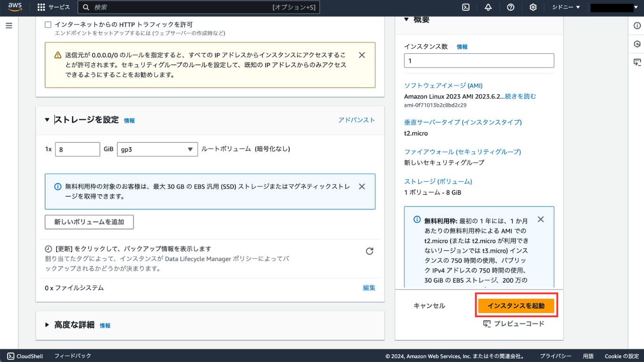Image resolution: width=644 pixels, height=362 pixels.
Task: Open プライバシー footer link
Action: tap(556, 356)
